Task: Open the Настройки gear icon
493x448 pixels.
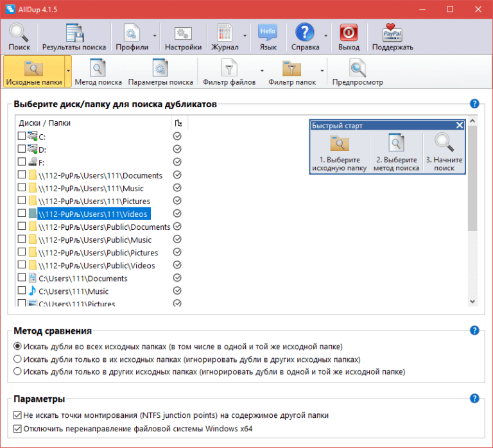Action: (x=183, y=34)
